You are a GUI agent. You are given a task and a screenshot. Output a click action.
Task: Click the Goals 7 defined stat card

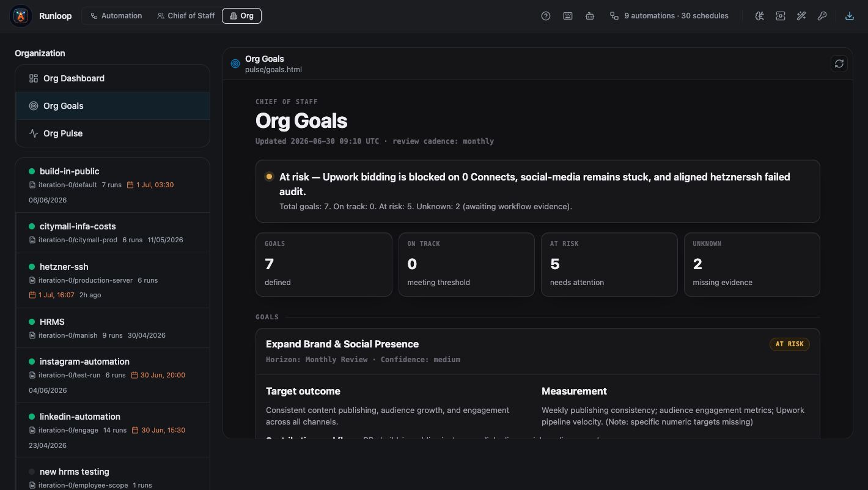pos(324,264)
